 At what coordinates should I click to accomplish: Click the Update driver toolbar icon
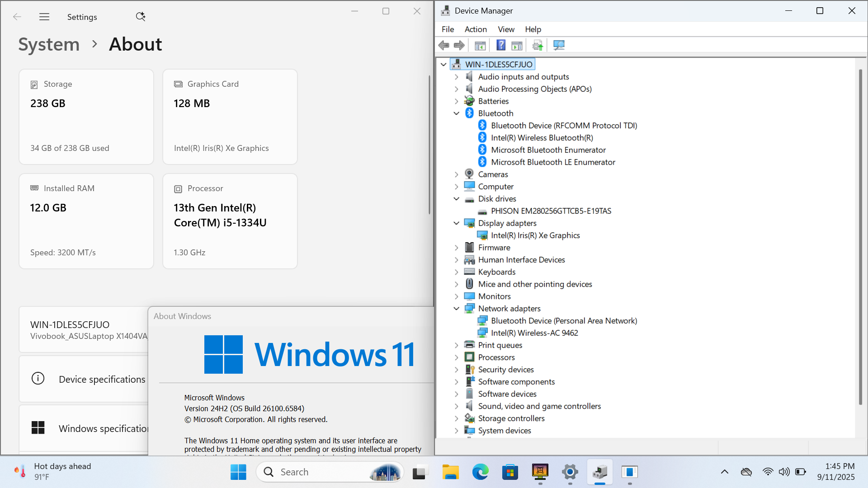(x=538, y=45)
